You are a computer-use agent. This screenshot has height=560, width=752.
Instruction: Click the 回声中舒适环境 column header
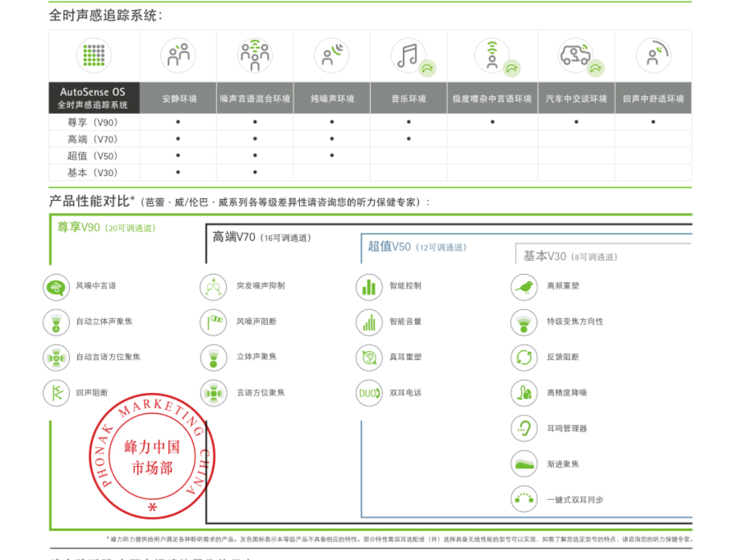[653, 98]
